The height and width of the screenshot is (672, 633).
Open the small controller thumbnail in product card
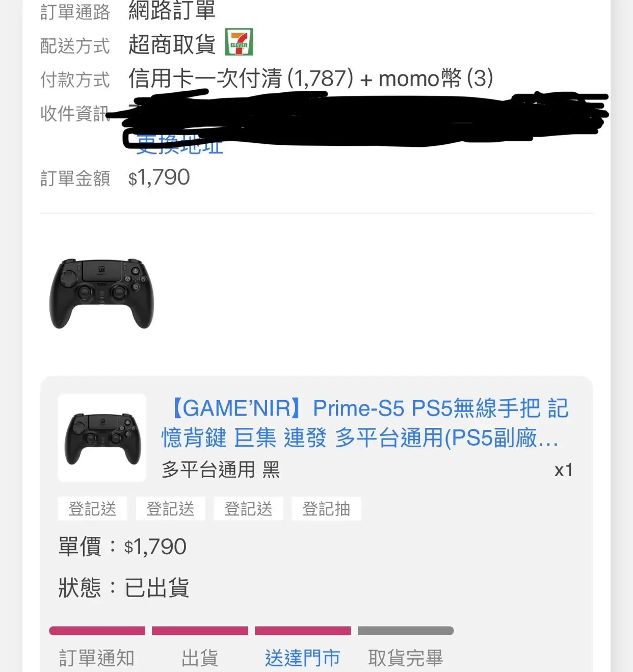click(x=102, y=438)
